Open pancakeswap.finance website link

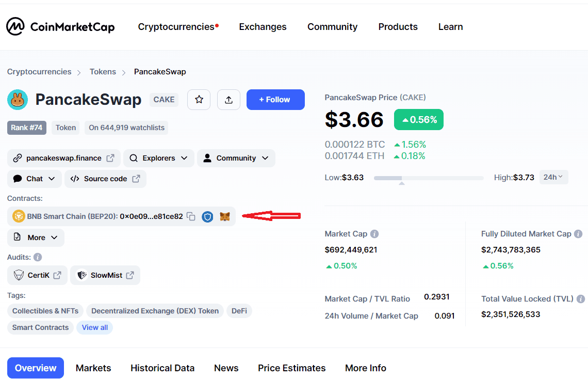[x=64, y=158]
